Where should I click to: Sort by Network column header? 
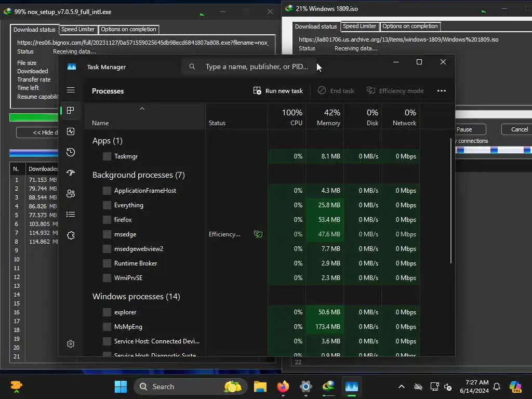pos(401,117)
